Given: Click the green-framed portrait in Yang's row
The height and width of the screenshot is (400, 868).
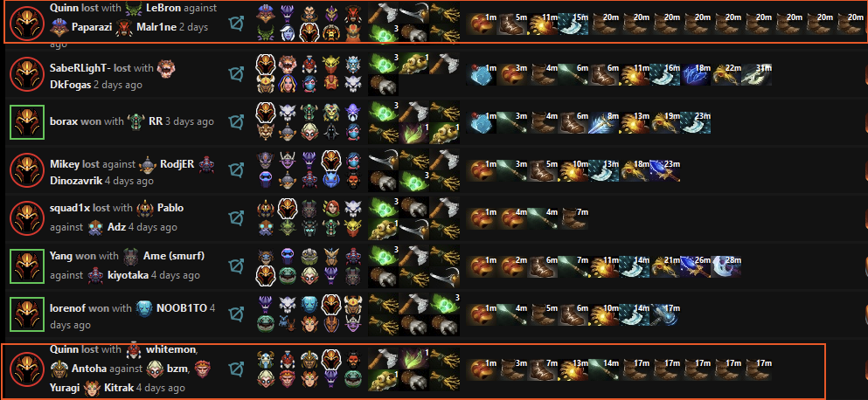Looking at the screenshot, I should (x=27, y=266).
